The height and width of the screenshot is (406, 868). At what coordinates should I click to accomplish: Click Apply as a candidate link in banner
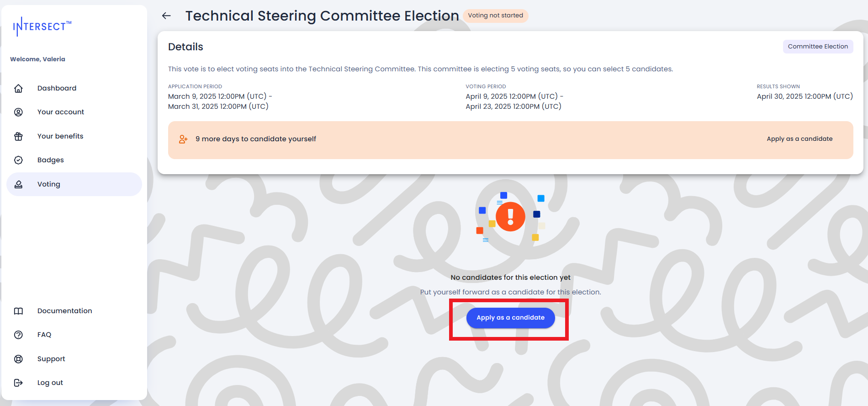(799, 139)
